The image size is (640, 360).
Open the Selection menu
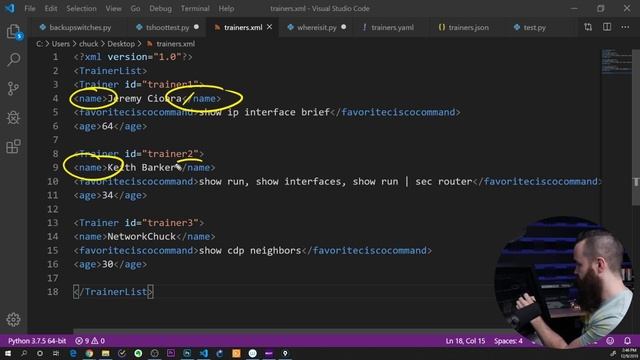(x=81, y=8)
